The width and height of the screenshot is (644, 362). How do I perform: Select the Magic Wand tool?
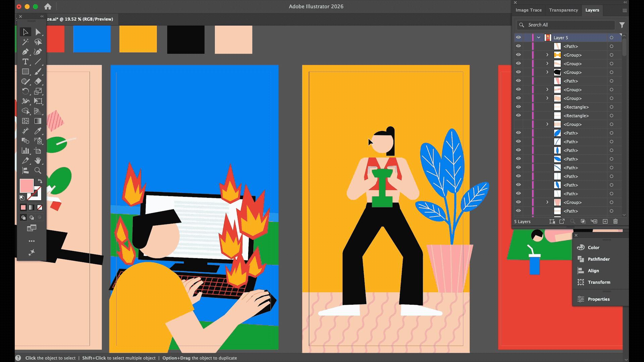point(25,42)
